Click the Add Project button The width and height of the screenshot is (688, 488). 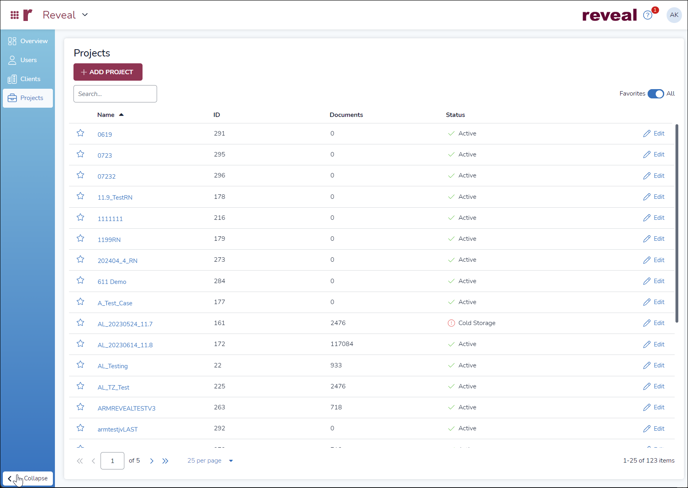108,72
